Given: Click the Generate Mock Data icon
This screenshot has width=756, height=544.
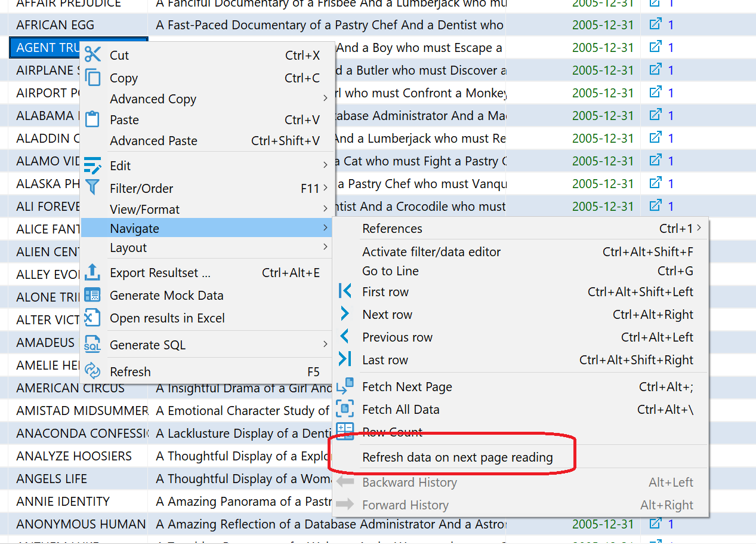Looking at the screenshot, I should [x=92, y=294].
